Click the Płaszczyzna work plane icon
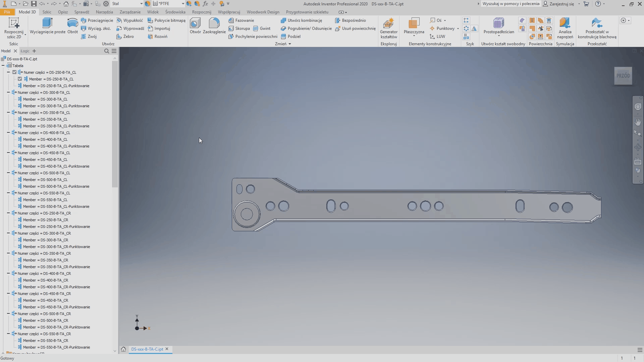644x362 pixels. [414, 23]
